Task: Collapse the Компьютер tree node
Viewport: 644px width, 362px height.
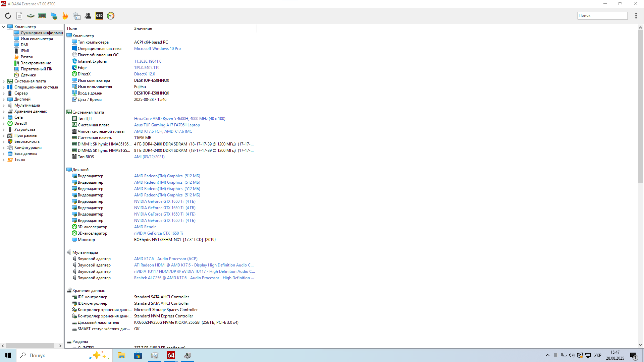Action: (x=4, y=27)
